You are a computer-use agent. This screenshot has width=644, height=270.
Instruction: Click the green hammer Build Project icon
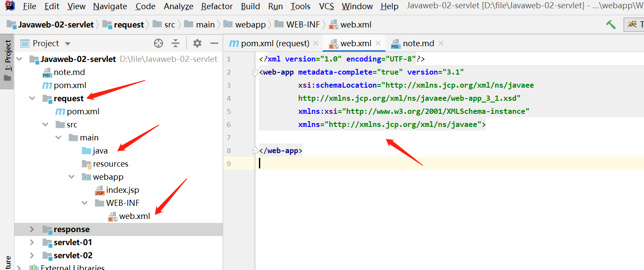(611, 24)
